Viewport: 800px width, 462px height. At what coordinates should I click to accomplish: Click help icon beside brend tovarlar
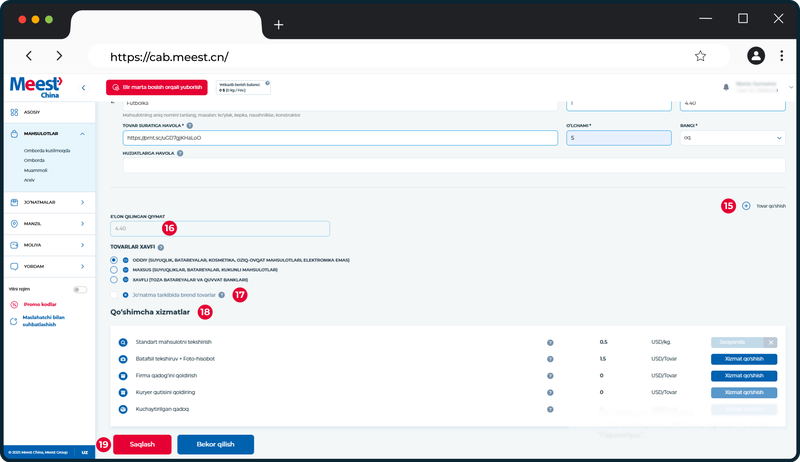(221, 295)
